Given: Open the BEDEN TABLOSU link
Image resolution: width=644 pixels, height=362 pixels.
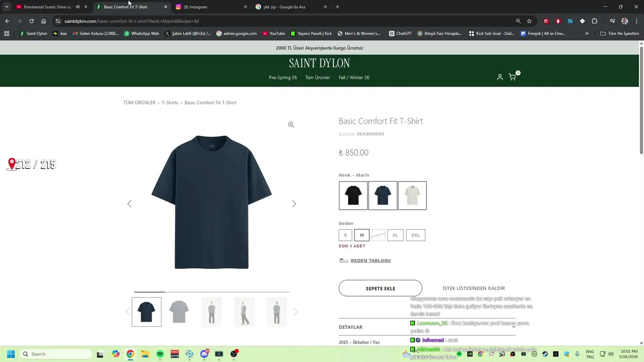Looking at the screenshot, I should pos(370,260).
